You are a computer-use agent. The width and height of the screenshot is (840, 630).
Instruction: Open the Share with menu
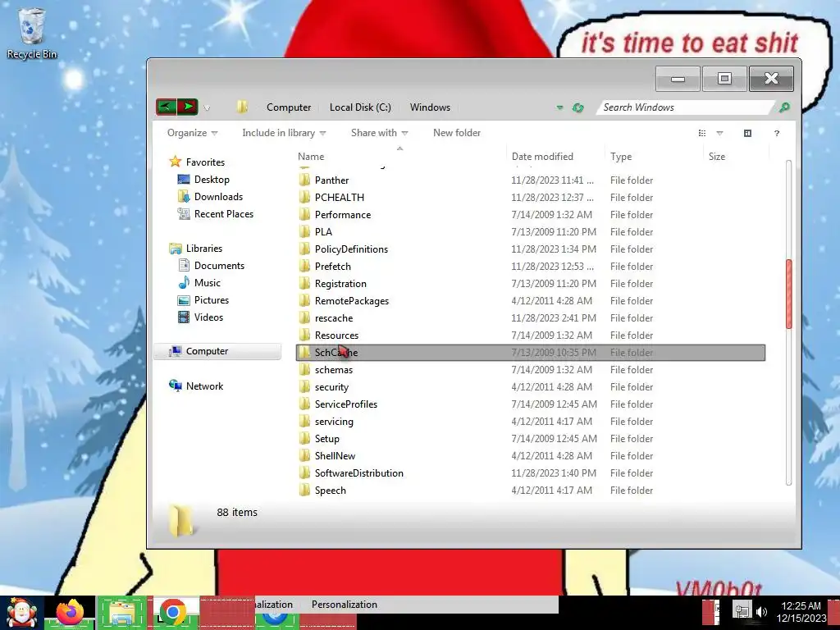[x=379, y=133]
